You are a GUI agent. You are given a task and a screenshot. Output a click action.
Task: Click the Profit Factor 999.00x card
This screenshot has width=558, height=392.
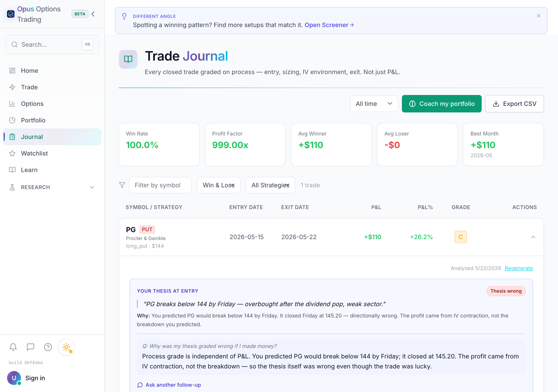[245, 145]
